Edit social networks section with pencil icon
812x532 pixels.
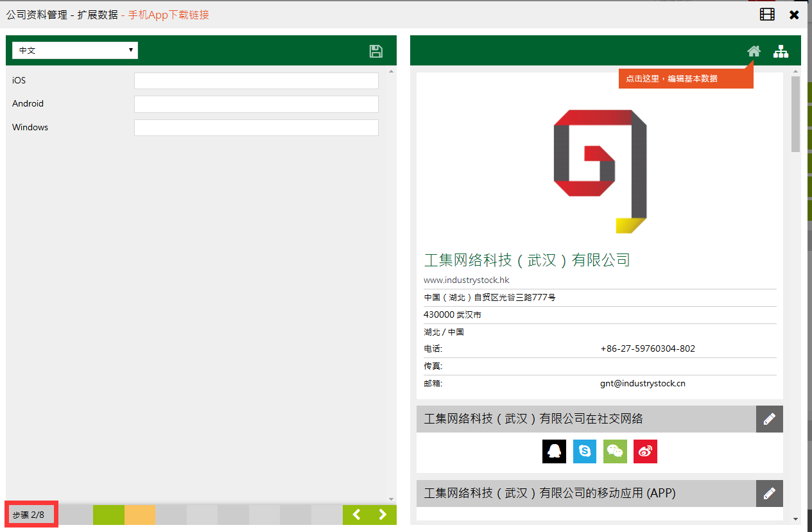point(769,419)
